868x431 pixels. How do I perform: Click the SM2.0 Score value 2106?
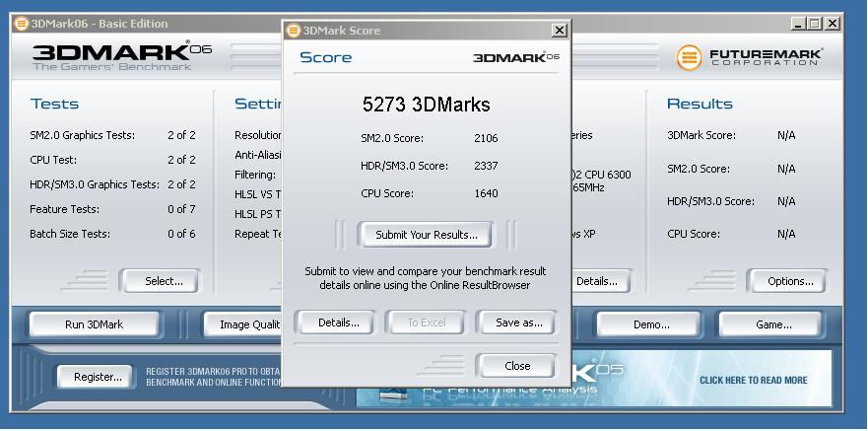pos(486,138)
